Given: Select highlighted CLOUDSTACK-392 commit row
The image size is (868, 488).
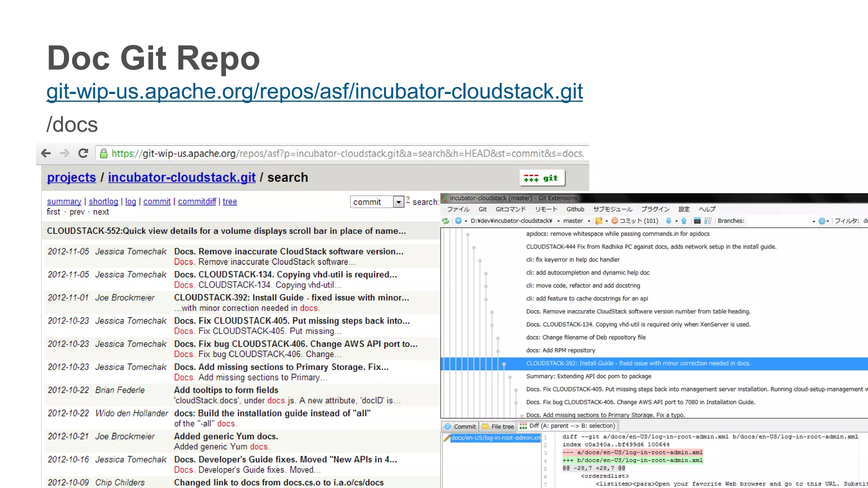Looking at the screenshot, I should tap(638, 363).
